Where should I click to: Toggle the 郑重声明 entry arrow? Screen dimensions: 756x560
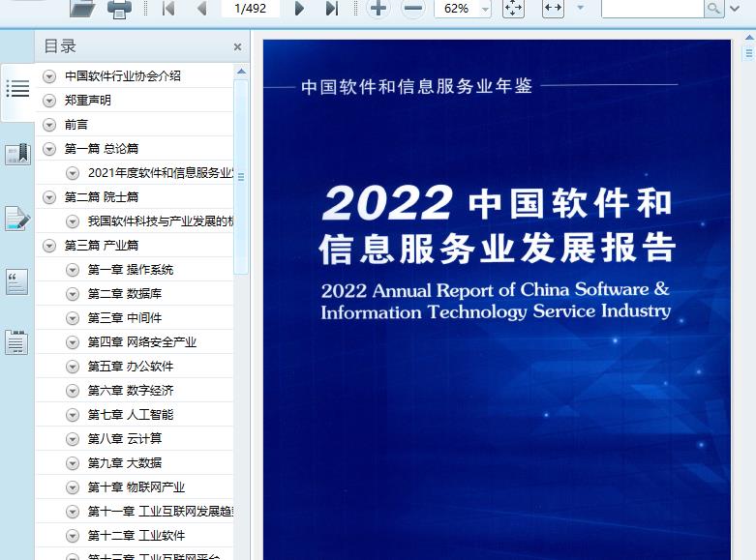tap(49, 101)
